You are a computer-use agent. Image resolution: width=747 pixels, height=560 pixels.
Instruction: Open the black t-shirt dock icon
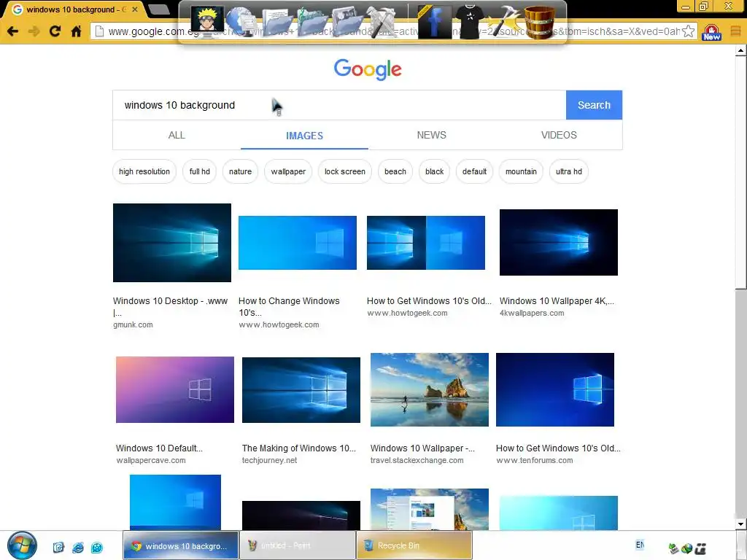coord(469,22)
